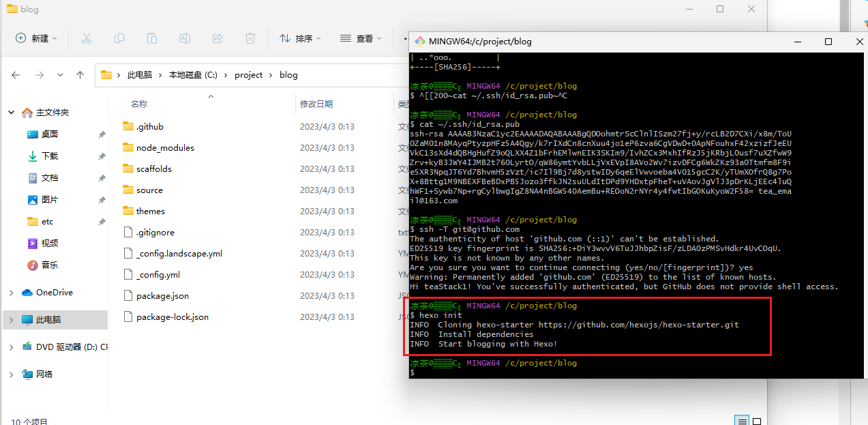
Task: Expand the 此电脑 tree chevron
Action: [x=11, y=319]
